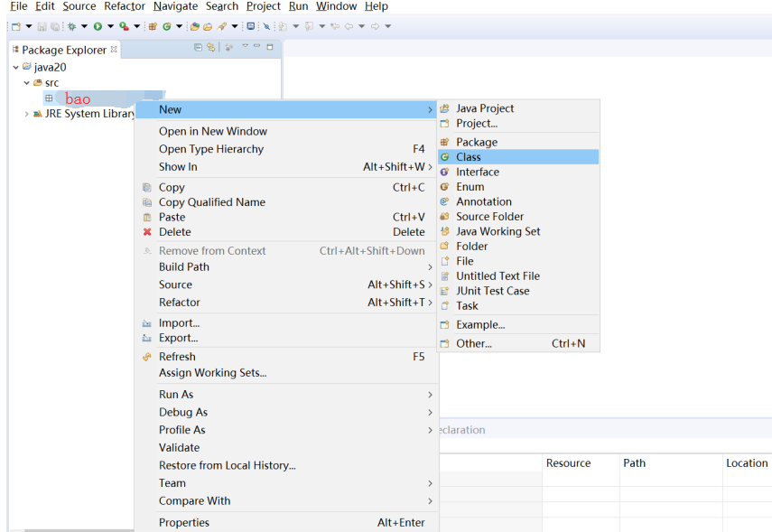Toggle Link with Editor in Package Explorer
The height and width of the screenshot is (532, 772).
(210, 47)
